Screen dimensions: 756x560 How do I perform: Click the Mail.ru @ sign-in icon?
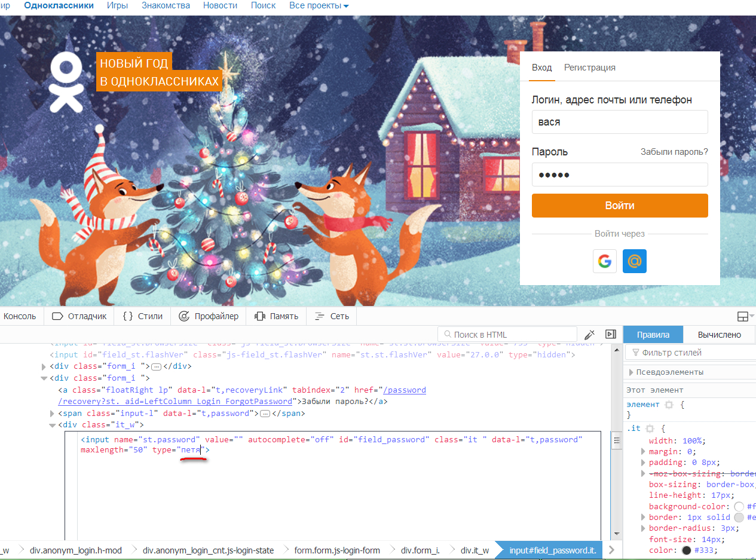click(x=634, y=261)
